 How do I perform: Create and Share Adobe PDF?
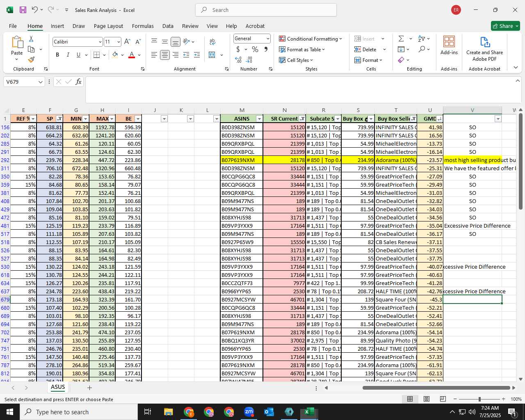[x=484, y=48]
